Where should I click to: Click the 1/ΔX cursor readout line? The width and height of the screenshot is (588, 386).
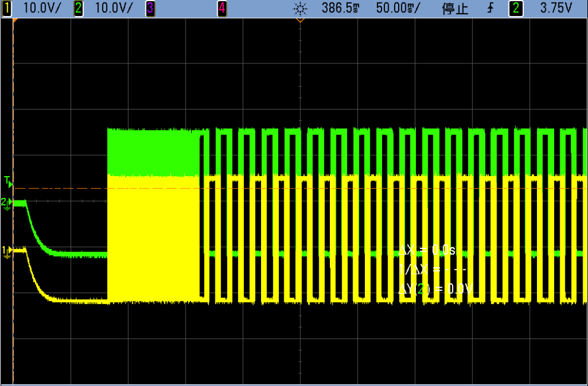[x=433, y=270]
